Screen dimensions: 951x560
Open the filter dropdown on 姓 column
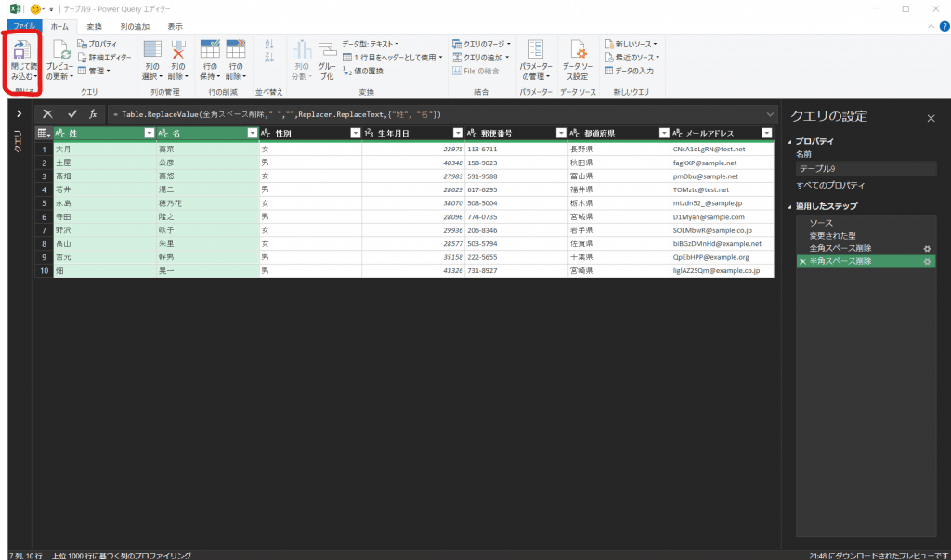pos(150,134)
